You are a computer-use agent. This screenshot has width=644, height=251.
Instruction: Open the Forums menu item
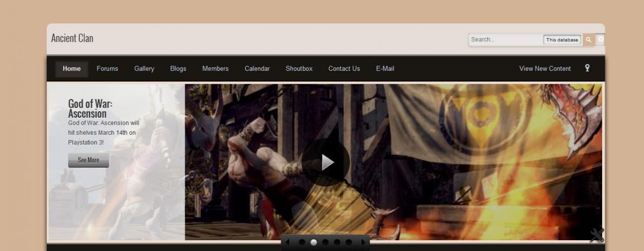107,69
